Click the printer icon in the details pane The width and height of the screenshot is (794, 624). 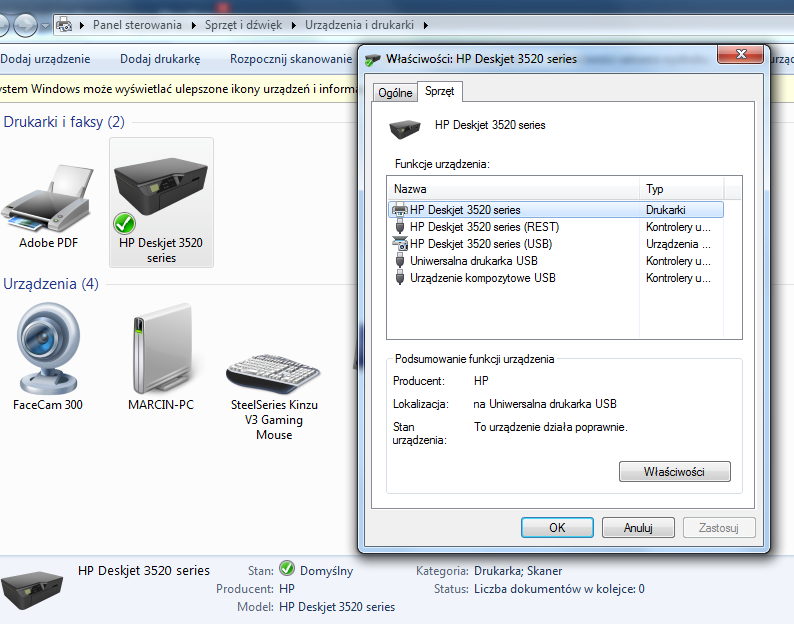[32, 590]
